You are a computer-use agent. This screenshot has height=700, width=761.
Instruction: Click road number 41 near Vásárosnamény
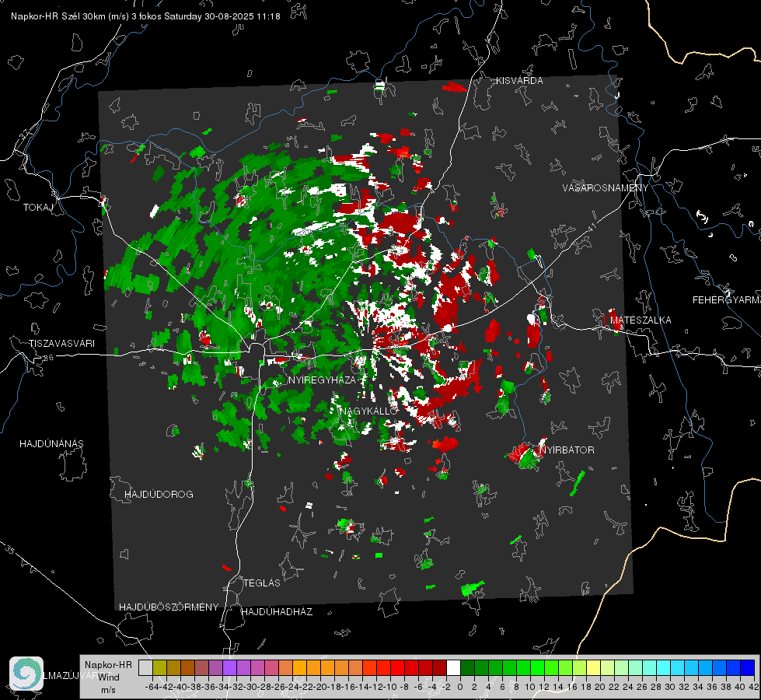[591, 227]
